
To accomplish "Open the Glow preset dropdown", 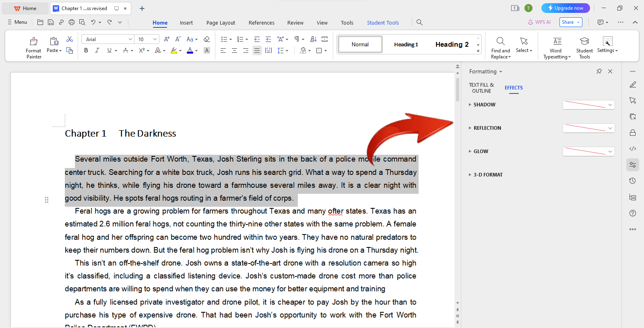I will click(588, 152).
